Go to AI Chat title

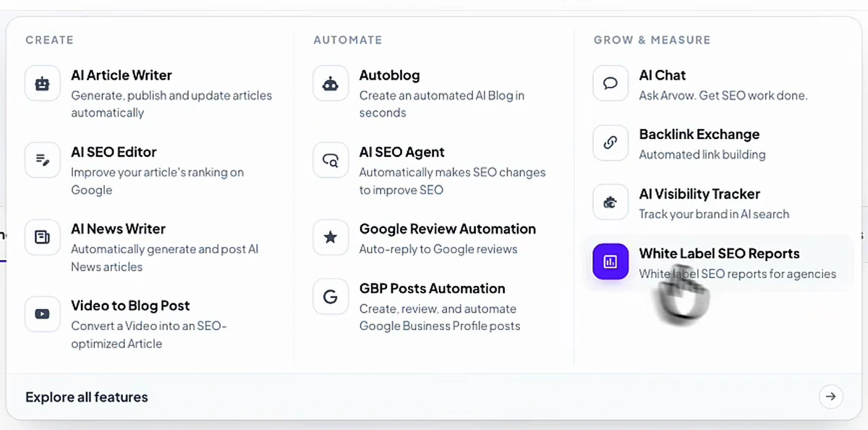(x=662, y=75)
